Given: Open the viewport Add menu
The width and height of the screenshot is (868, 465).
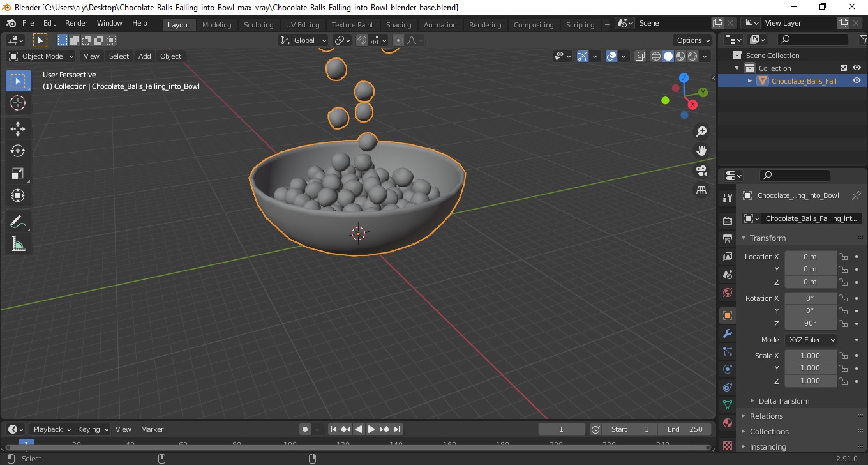Looking at the screenshot, I should (145, 56).
